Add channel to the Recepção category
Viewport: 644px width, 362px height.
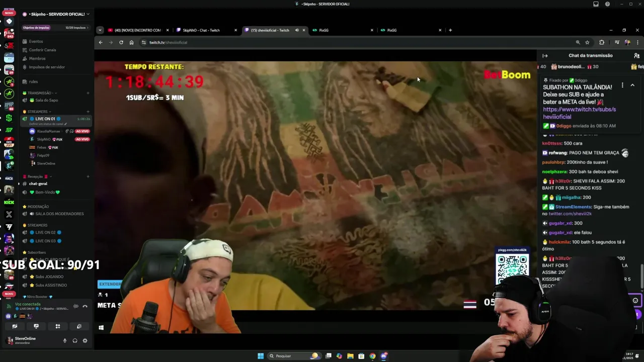tap(88, 176)
